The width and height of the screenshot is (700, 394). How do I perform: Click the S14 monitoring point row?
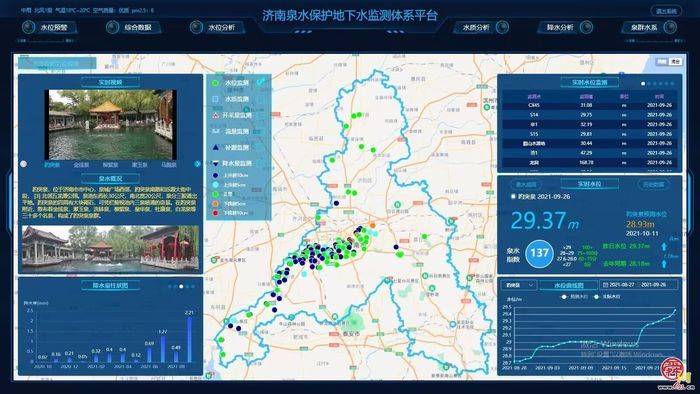coord(589,115)
